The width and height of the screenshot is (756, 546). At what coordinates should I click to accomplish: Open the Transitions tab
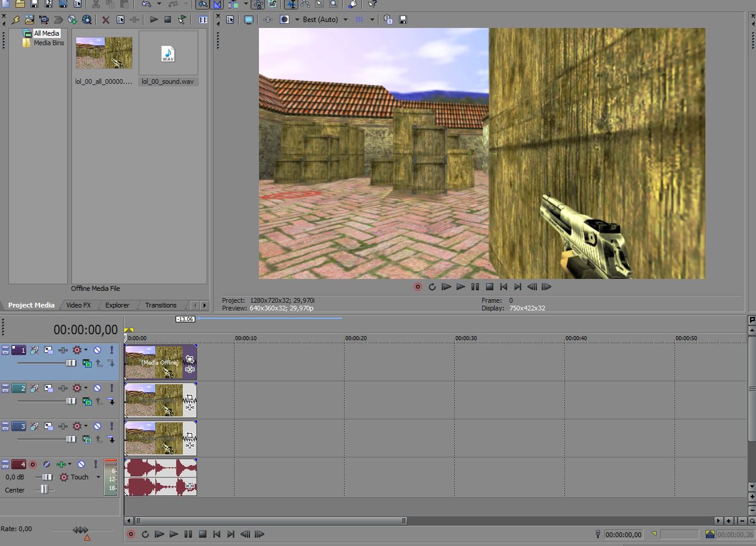(x=161, y=305)
